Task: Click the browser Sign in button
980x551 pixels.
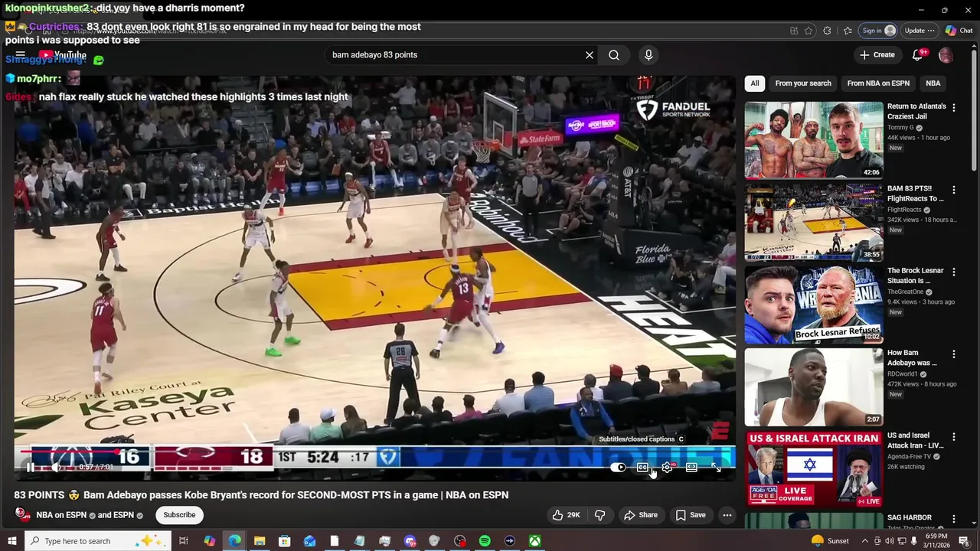Action: point(878,31)
